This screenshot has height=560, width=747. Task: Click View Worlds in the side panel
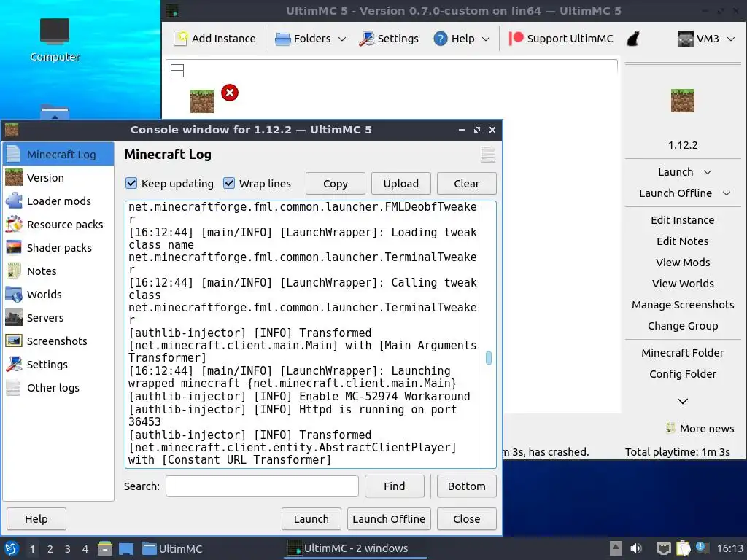coord(683,284)
